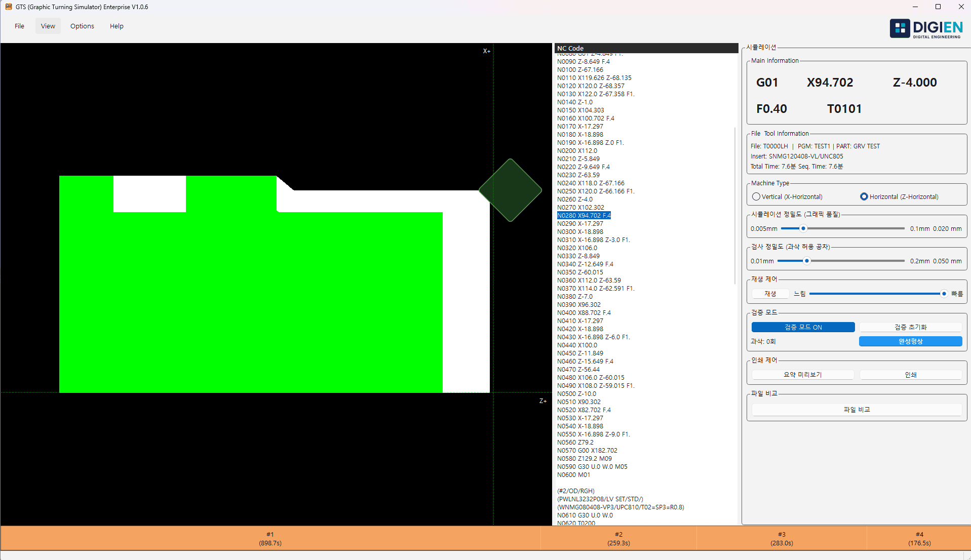Toggle 검증 모드 ON verification mode
Viewport: 971px width, 560px height.
pyautogui.click(x=803, y=327)
